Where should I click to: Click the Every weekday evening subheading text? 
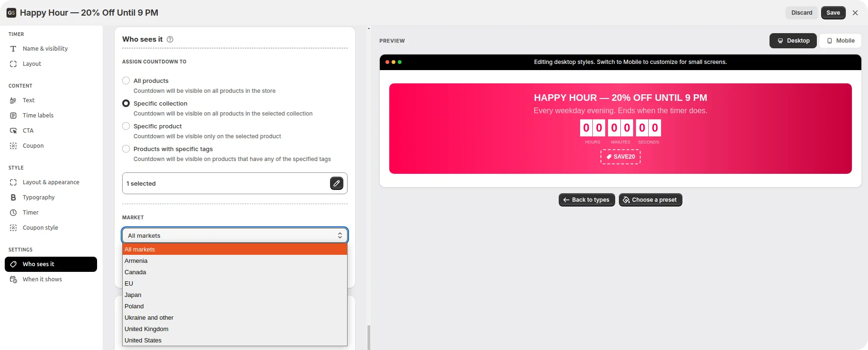click(620, 111)
